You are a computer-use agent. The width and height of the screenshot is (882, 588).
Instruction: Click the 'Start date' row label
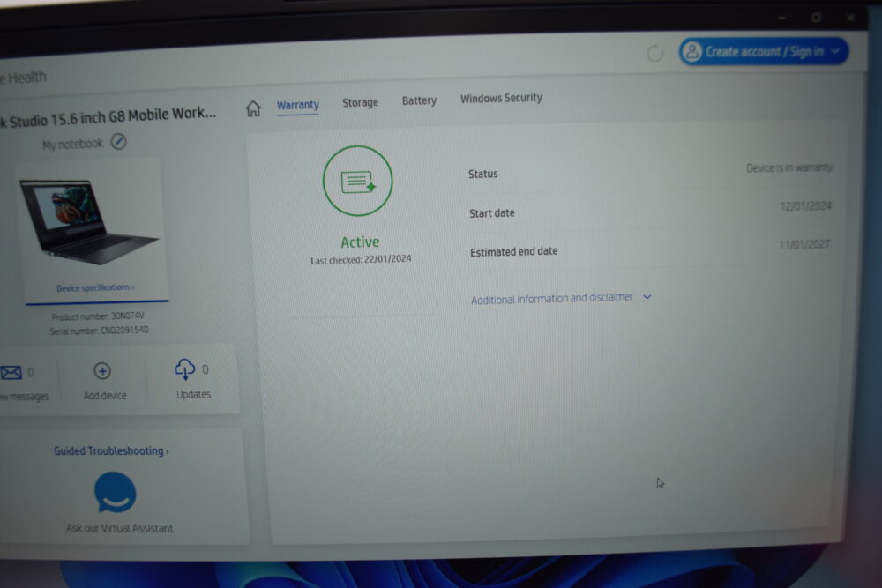(x=491, y=213)
